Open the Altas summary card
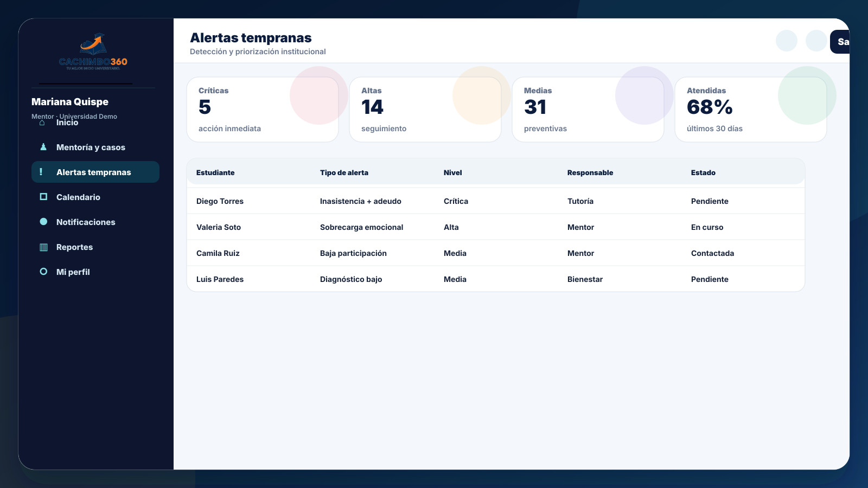This screenshot has height=488, width=868. click(425, 110)
